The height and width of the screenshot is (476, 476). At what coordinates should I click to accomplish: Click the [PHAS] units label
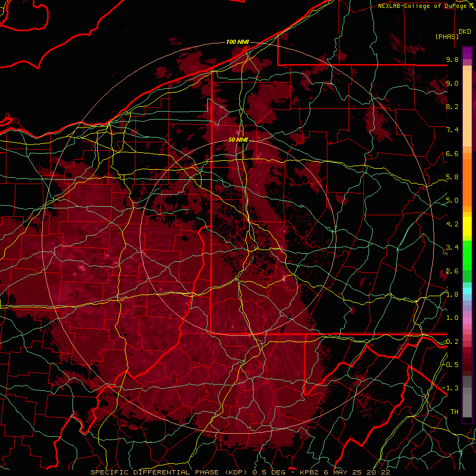pos(447,36)
